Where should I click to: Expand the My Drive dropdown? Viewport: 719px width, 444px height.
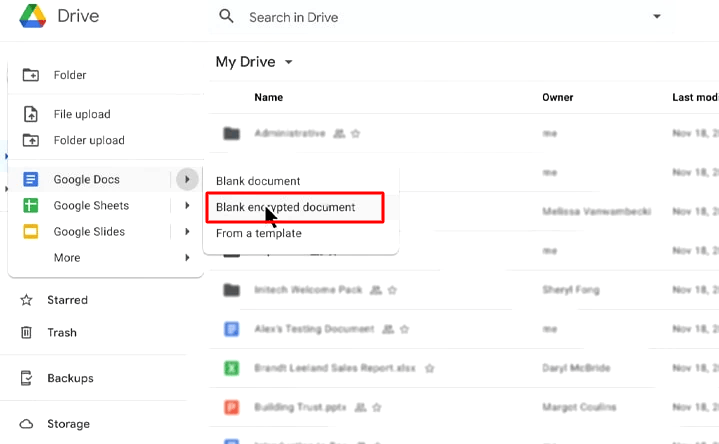tap(289, 63)
